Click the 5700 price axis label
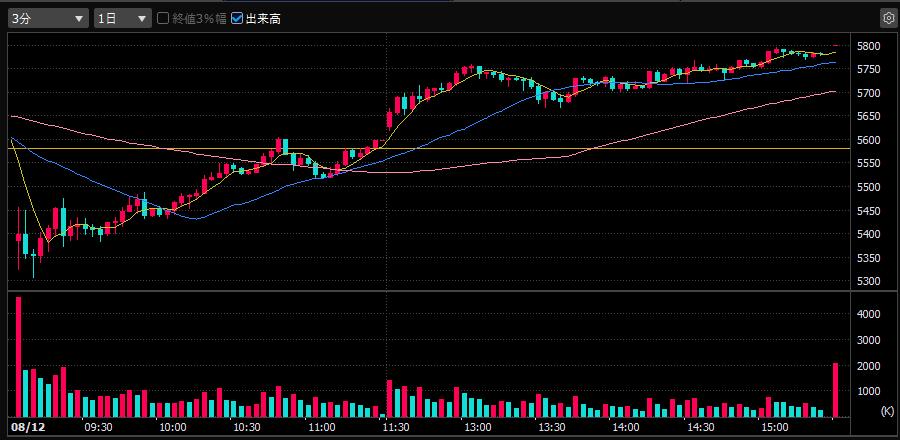This screenshot has height=440, width=900. pyautogui.click(x=867, y=93)
